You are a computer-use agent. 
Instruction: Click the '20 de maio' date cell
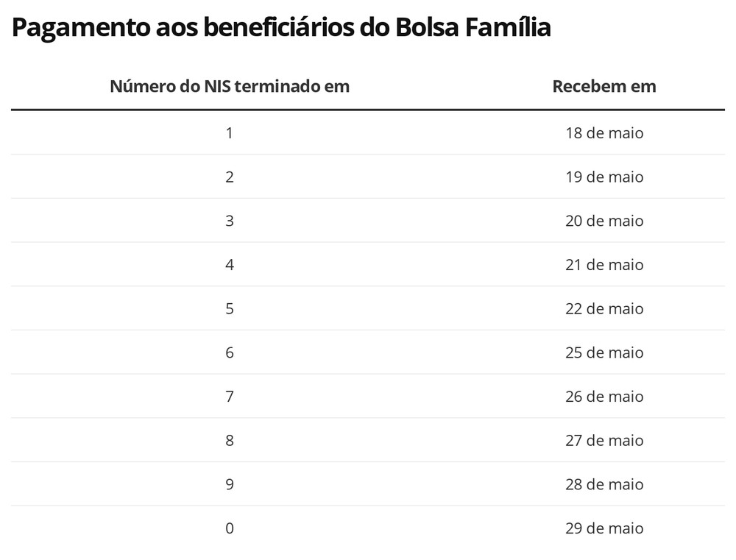click(604, 221)
